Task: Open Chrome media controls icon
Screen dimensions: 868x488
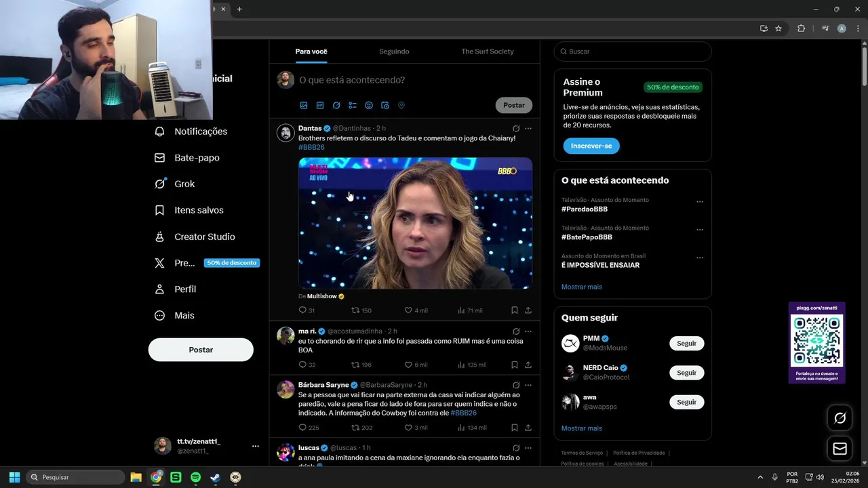Action: tap(825, 28)
